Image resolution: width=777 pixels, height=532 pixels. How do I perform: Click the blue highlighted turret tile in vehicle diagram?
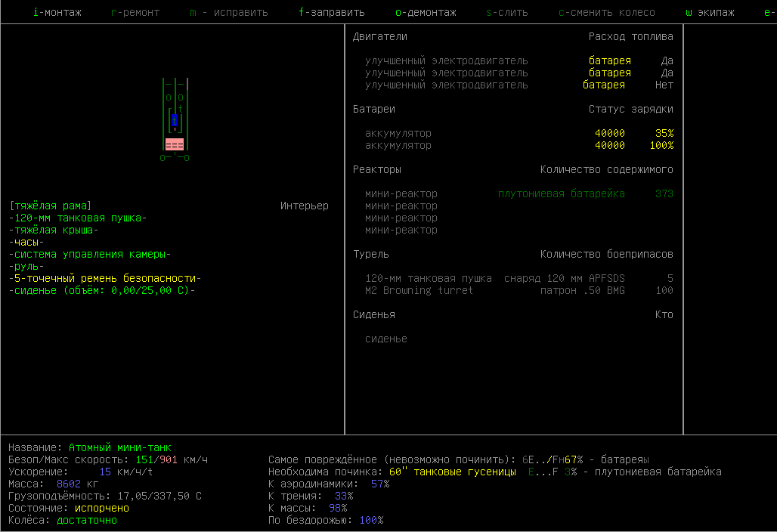coord(175,120)
